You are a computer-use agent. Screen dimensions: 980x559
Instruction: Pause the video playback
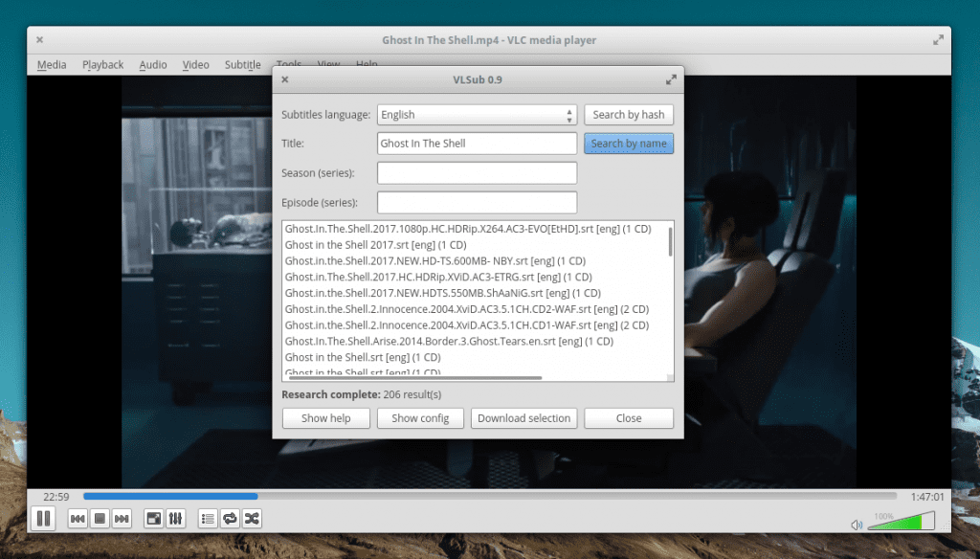click(43, 519)
